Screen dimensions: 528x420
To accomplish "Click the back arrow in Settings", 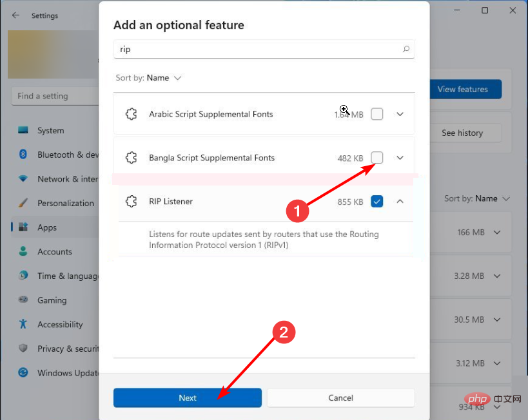I will click(x=14, y=15).
